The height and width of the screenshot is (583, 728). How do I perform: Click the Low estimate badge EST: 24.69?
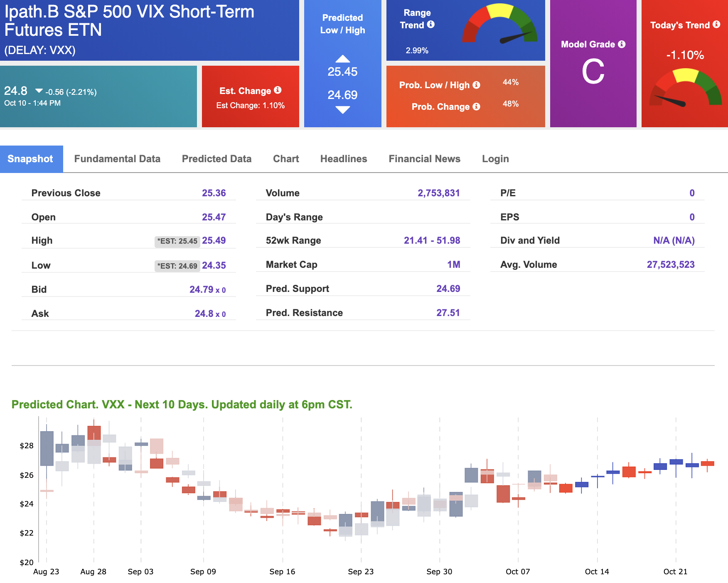coord(177,266)
